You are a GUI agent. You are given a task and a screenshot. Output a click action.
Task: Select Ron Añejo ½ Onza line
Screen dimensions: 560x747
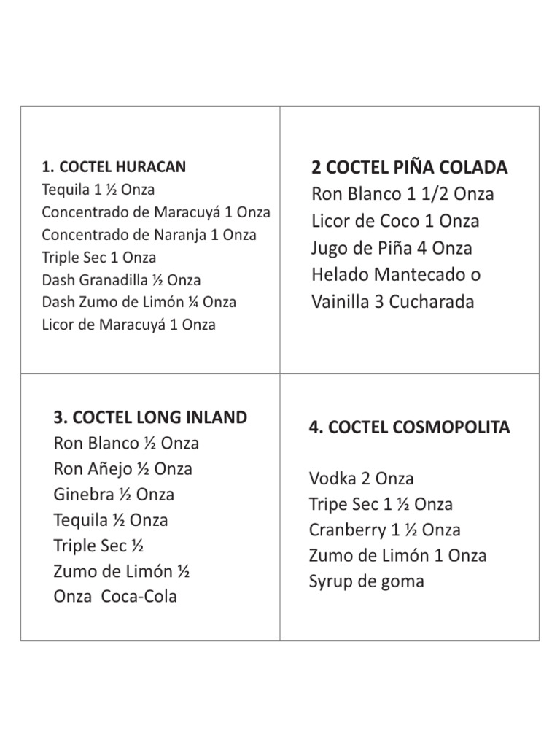pos(122,469)
